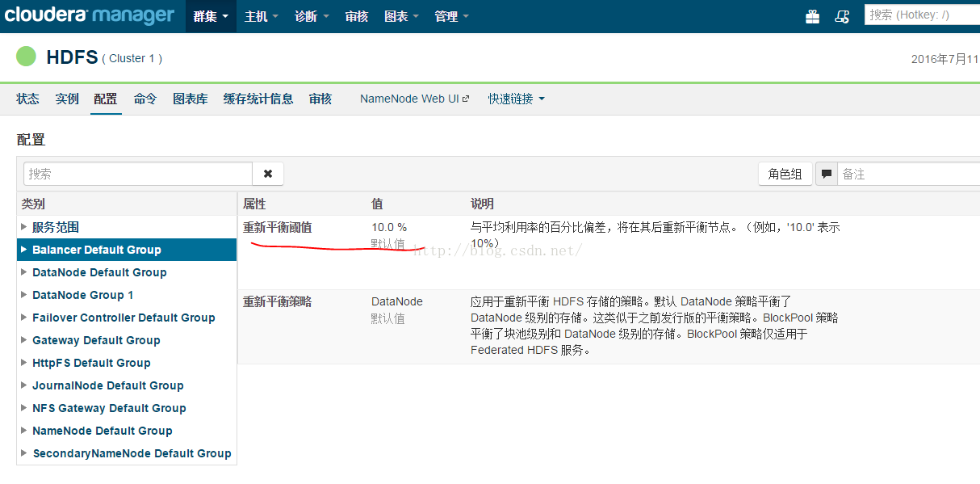Open the 图表 dropdown menu

pyautogui.click(x=402, y=16)
